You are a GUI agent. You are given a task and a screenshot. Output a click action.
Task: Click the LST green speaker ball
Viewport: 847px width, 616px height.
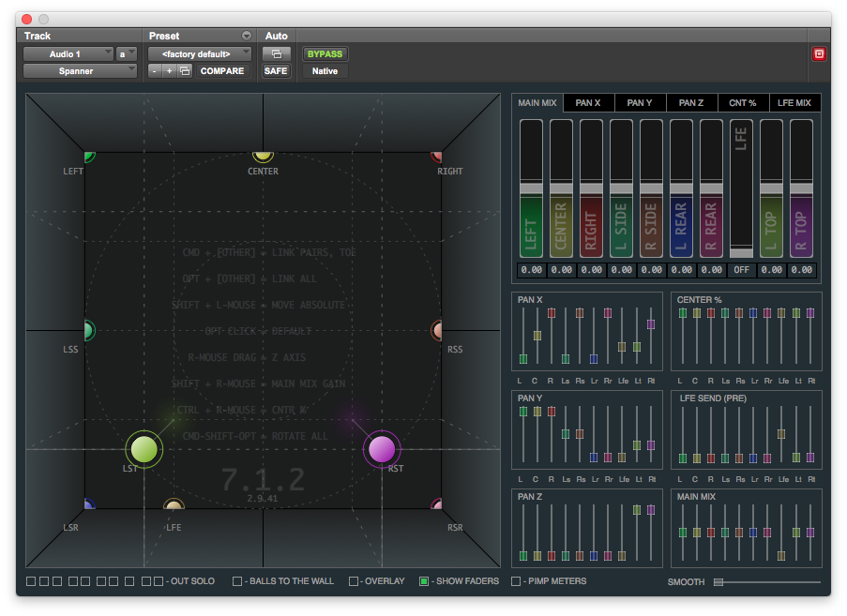(x=144, y=449)
